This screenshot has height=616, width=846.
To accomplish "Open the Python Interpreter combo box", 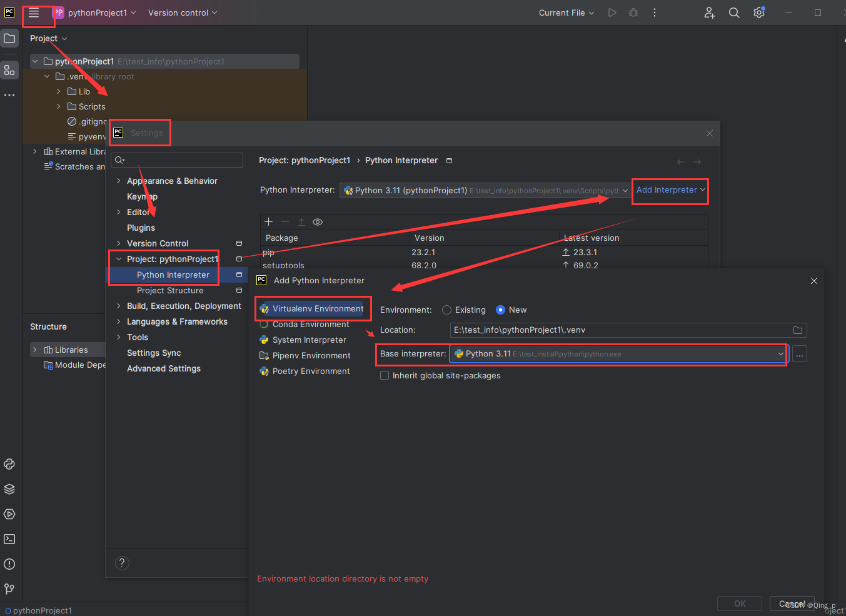I will 486,190.
